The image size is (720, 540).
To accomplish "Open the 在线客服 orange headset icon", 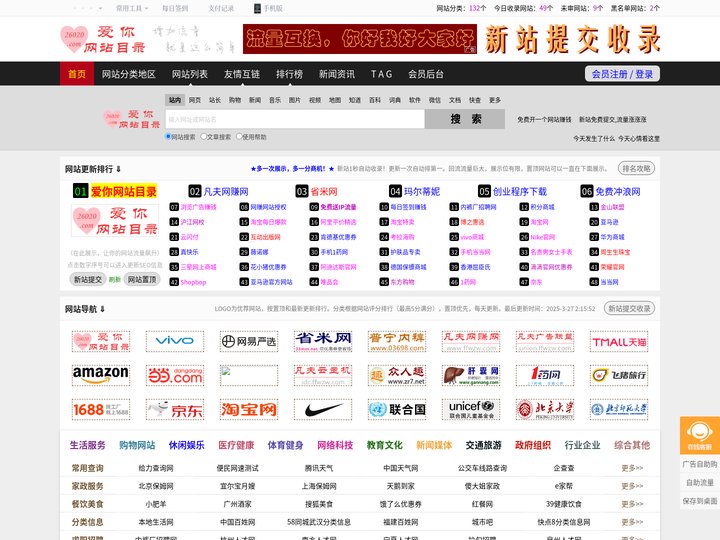I will 699,435.
